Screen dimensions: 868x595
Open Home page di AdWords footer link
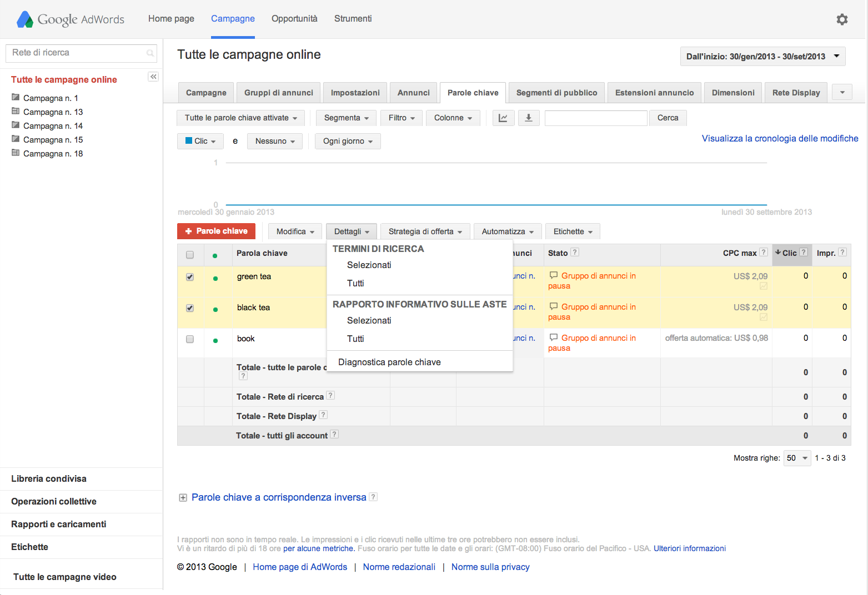point(300,567)
